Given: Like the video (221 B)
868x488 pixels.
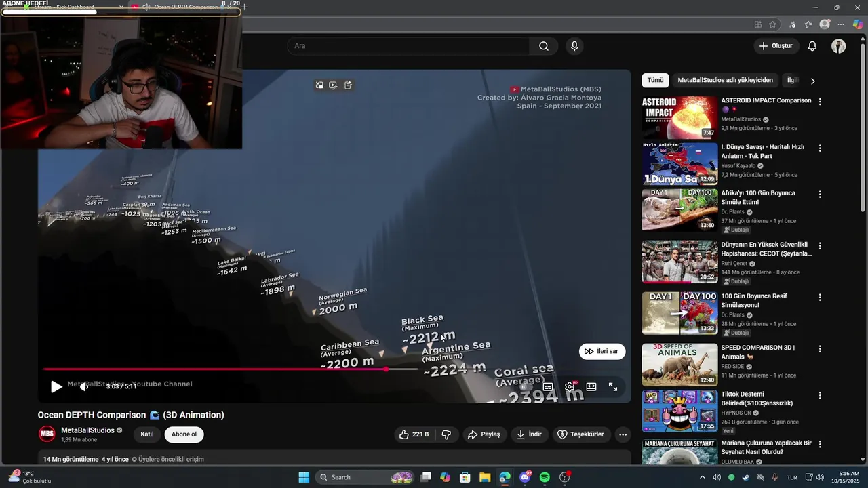Looking at the screenshot, I should [414, 434].
